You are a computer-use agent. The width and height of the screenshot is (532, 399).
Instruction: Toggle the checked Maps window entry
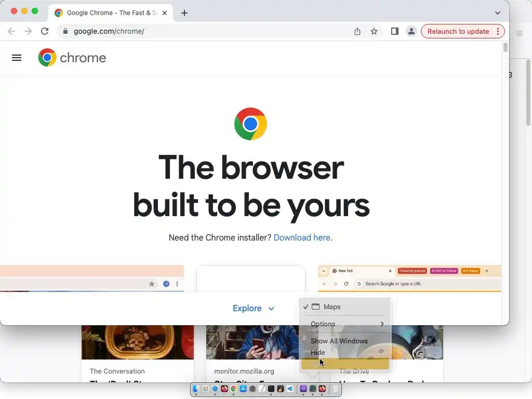pyautogui.click(x=345, y=307)
